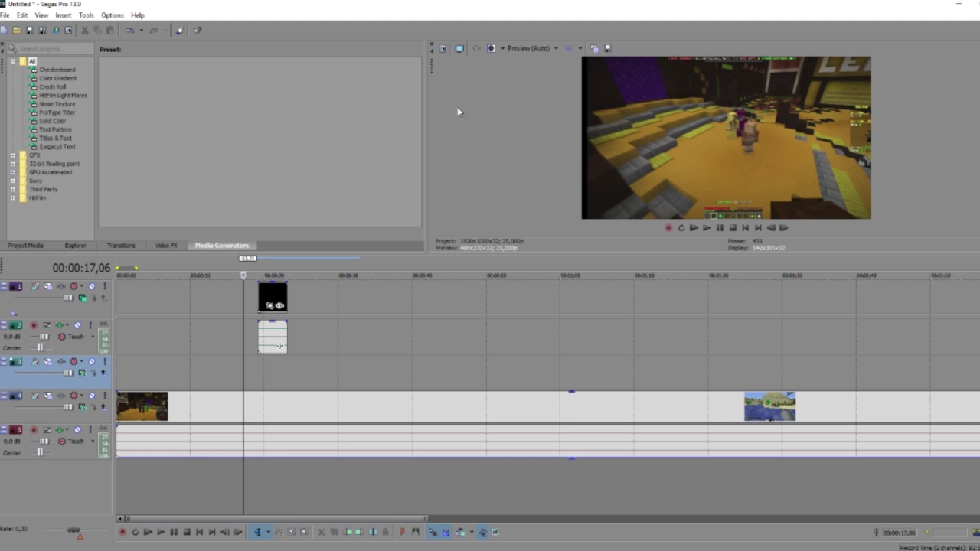
Task: Click the Record button in timeline transport
Action: coord(122,532)
